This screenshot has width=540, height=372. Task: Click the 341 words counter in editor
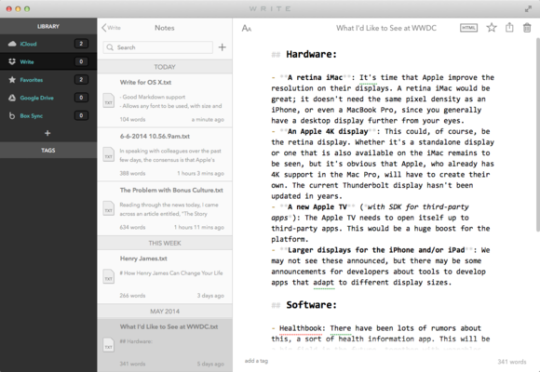pyautogui.click(x=512, y=362)
